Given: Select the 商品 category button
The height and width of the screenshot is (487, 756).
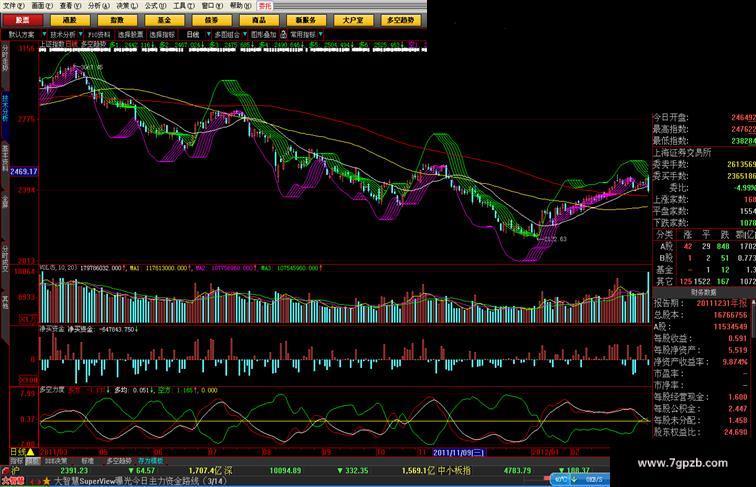Looking at the screenshot, I should pyautogui.click(x=259, y=20).
